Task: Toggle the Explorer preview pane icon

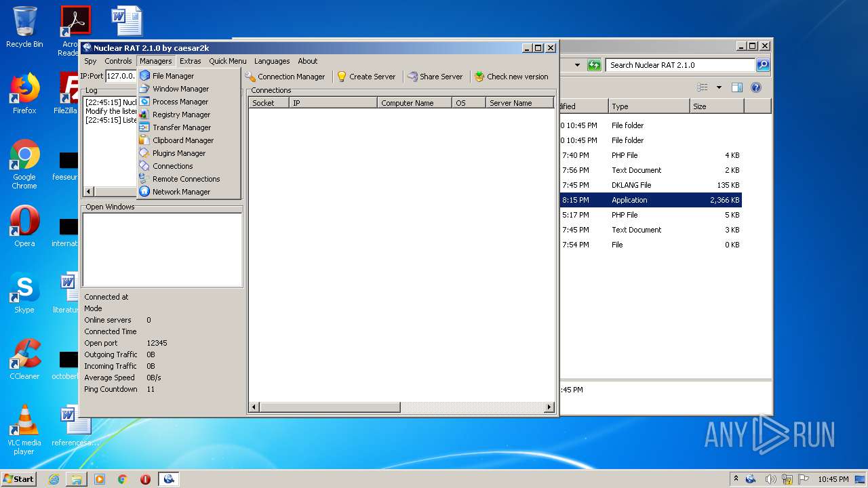Action: point(737,87)
